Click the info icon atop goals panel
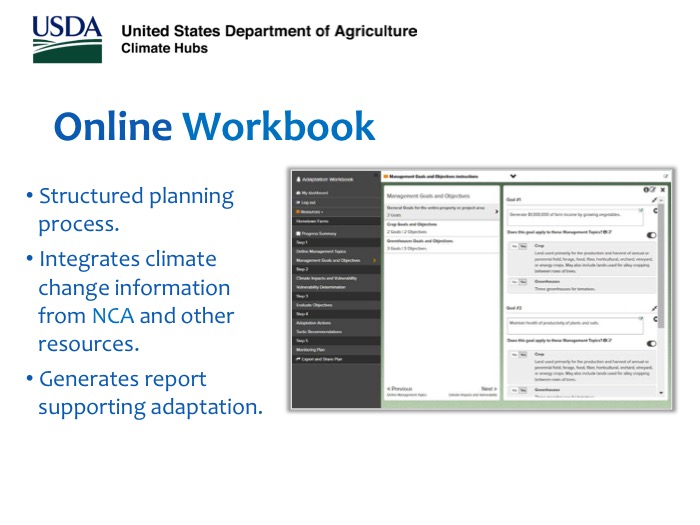This screenshot has width=700, height=525. pyautogui.click(x=646, y=189)
